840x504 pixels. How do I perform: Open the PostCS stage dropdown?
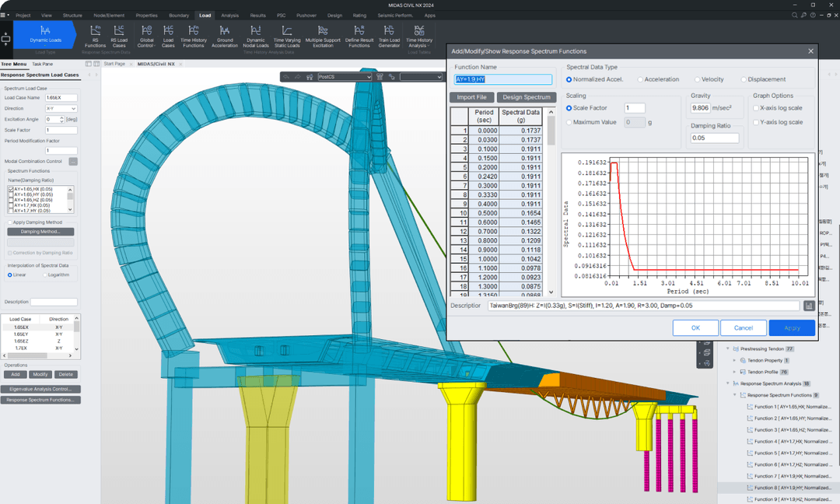[x=345, y=77]
